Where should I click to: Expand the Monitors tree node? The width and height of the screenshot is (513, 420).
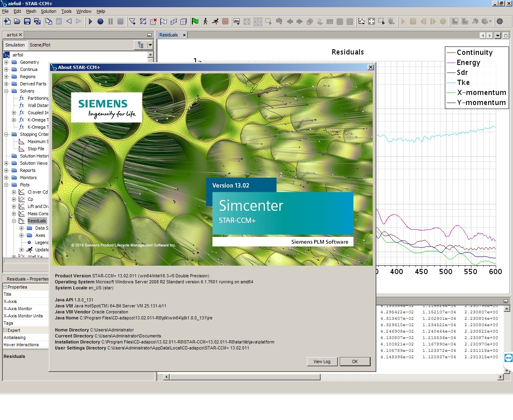(6, 178)
